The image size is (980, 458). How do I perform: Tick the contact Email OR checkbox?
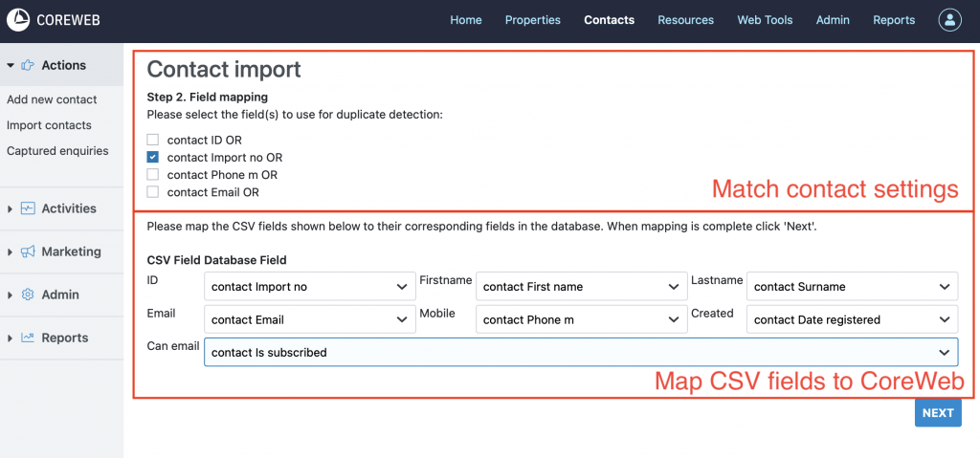coord(153,192)
